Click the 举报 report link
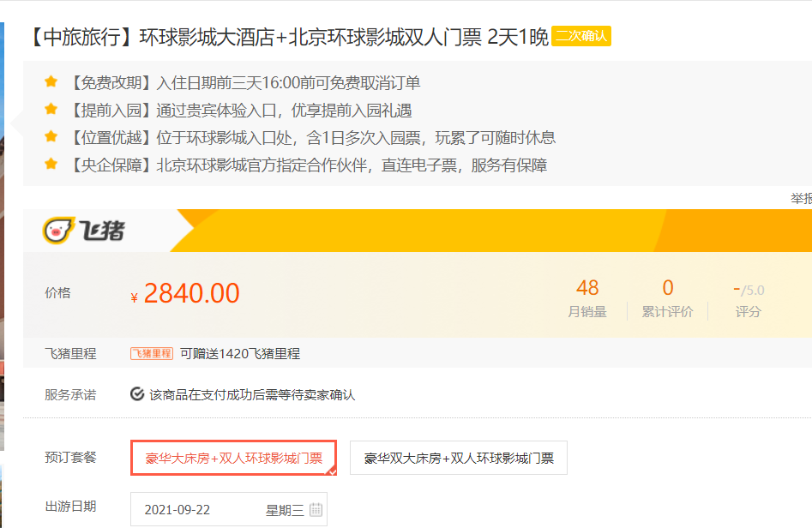Screen dimensions: 812x528 tap(801, 198)
